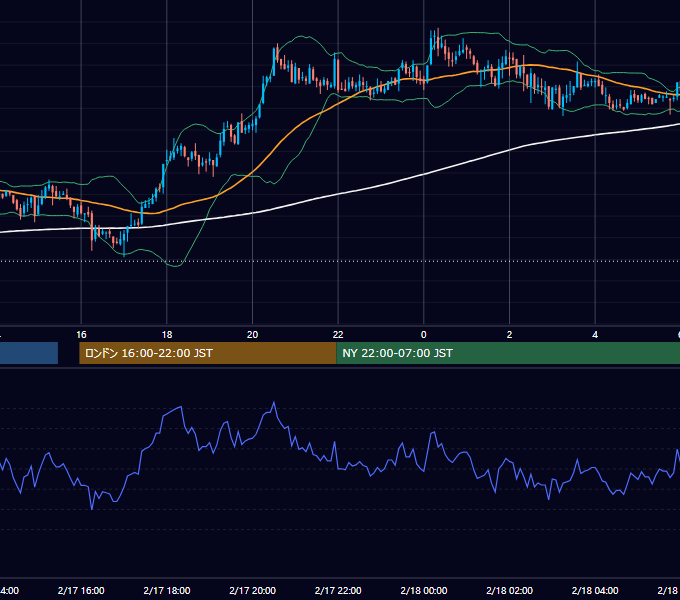
Task: Click the hour label 2 under the price chart
Action: pyautogui.click(x=509, y=335)
